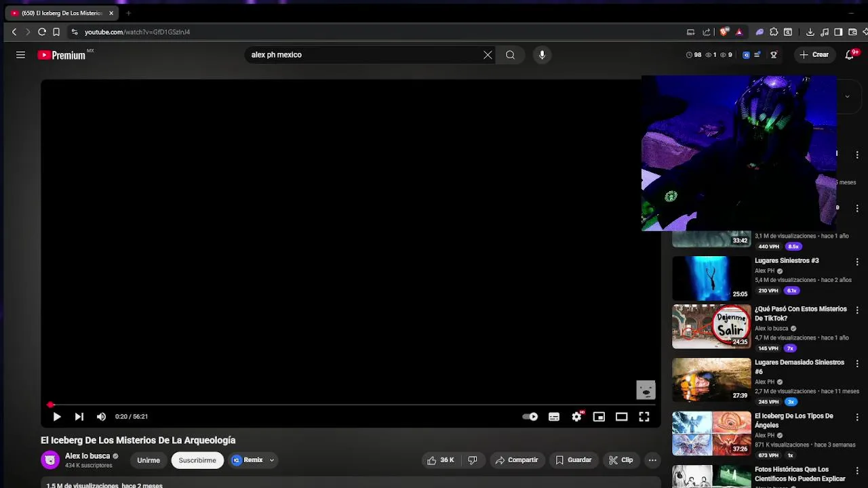The image size is (868, 488).
Task: Like the video with 36 K likes
Action: tap(440, 460)
